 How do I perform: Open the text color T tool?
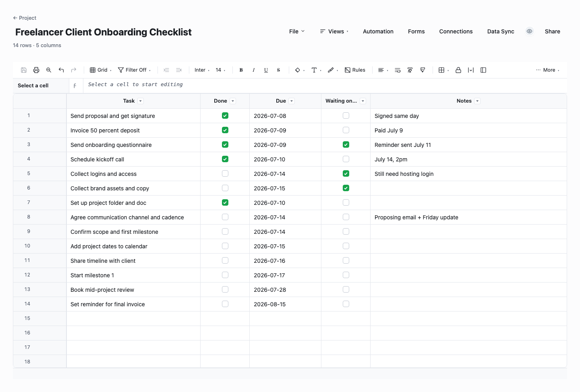click(x=316, y=70)
